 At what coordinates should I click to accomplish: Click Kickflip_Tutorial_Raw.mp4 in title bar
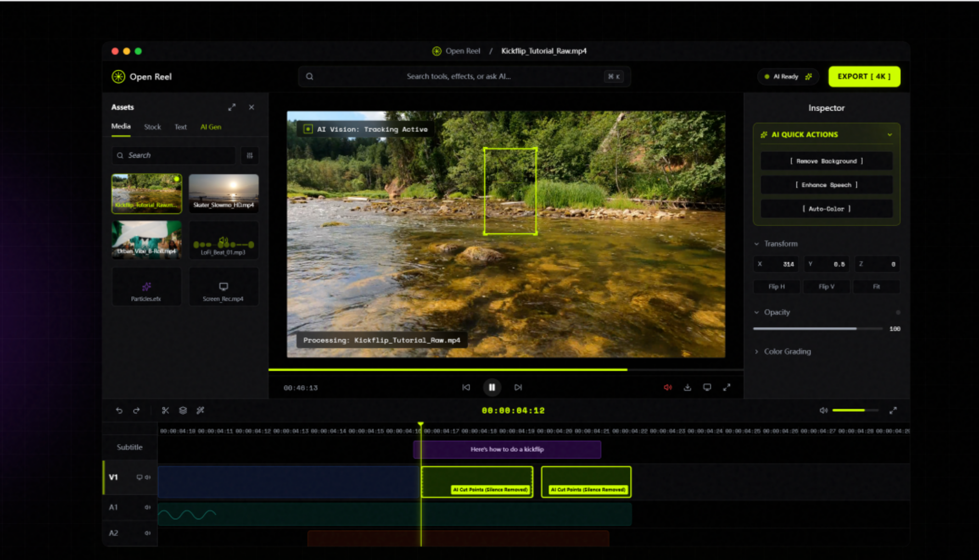coord(544,51)
